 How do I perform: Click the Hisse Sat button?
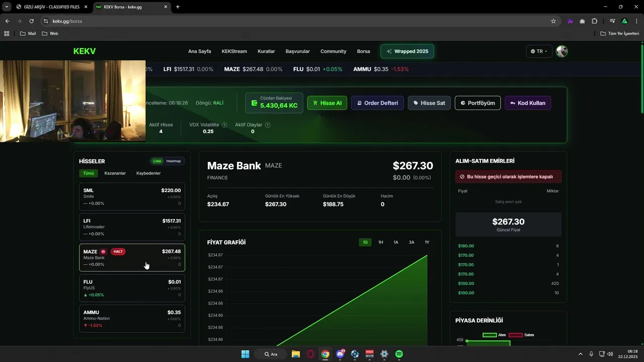[x=429, y=103]
